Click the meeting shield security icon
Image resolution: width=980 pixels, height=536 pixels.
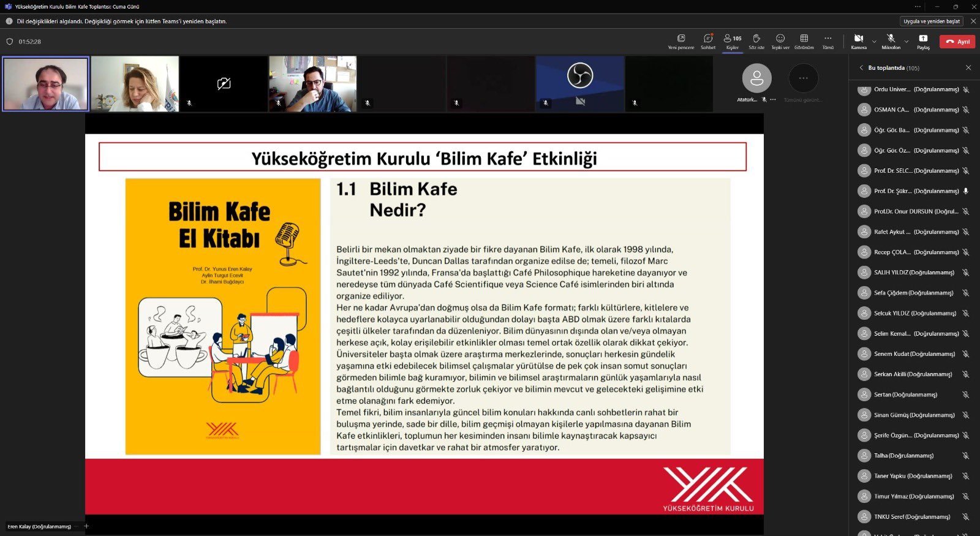(x=9, y=42)
